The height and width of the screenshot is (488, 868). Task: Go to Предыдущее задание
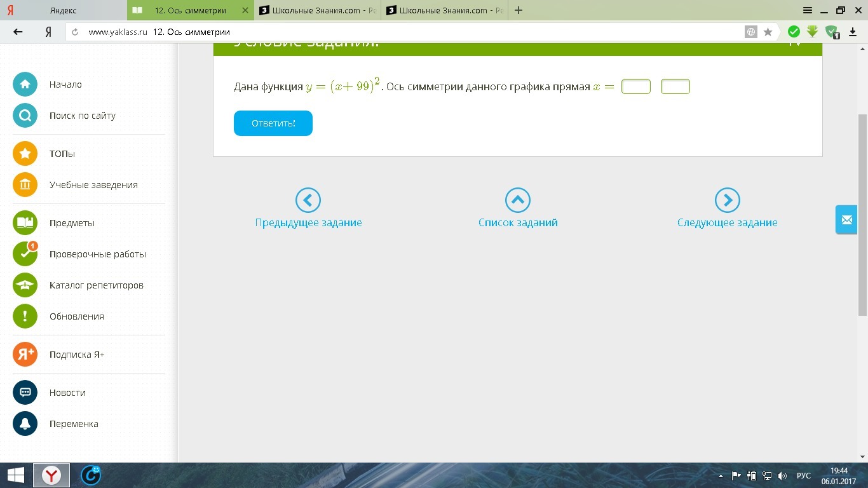[x=308, y=208]
